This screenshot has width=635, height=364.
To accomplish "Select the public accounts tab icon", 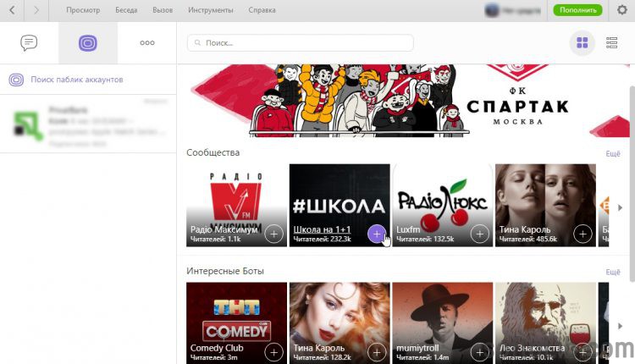I will 88,43.
